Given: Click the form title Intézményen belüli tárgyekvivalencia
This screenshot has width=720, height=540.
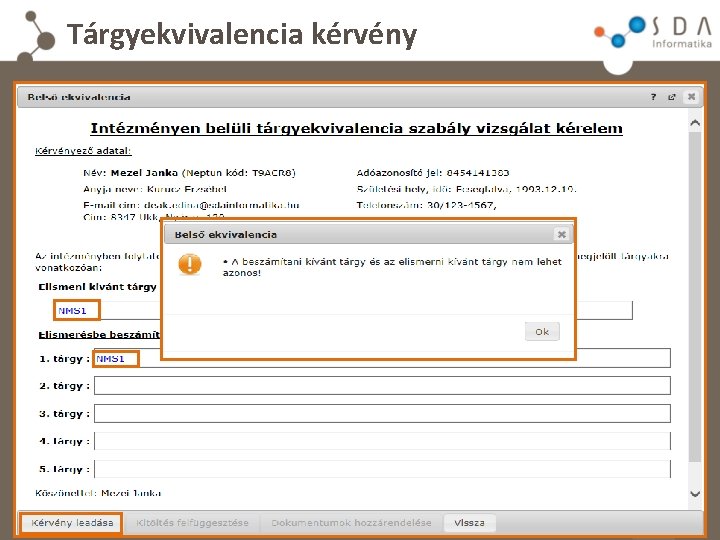Looking at the screenshot, I should (356, 128).
